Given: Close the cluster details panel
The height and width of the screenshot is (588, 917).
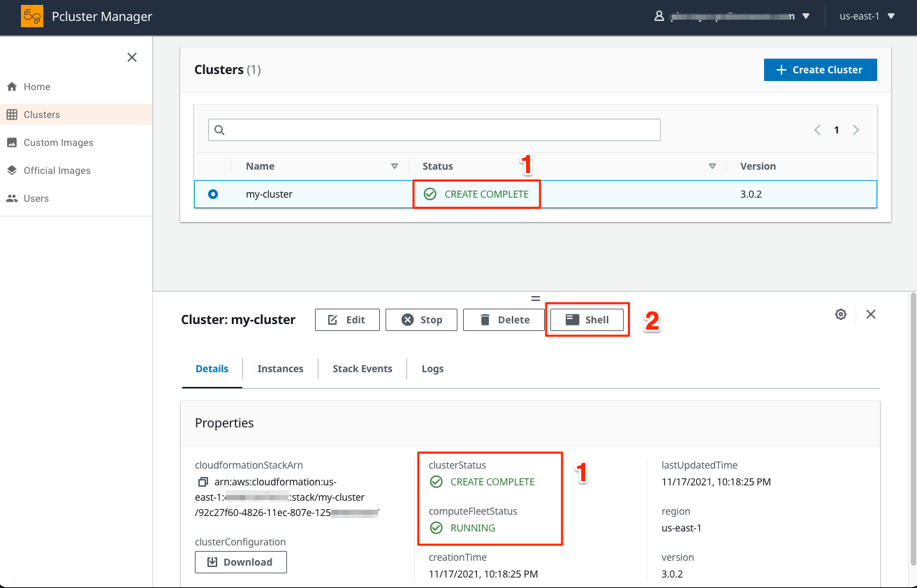Looking at the screenshot, I should 871,314.
